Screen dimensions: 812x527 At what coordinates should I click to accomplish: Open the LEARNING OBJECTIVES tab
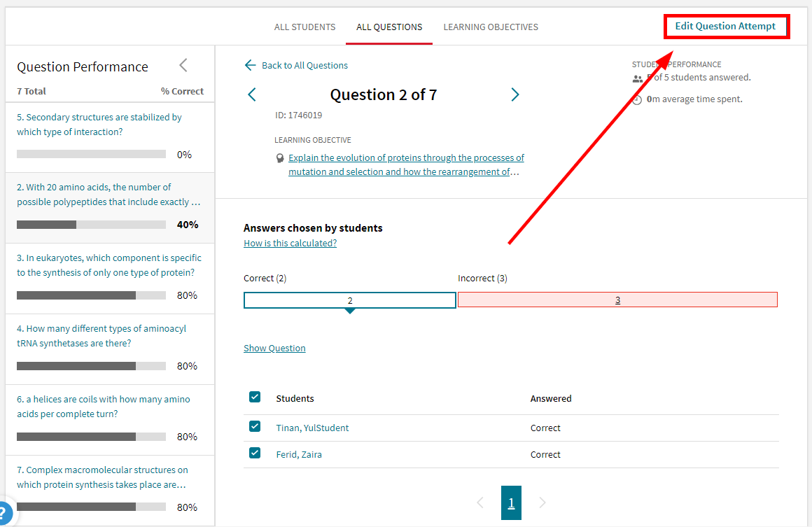tap(490, 27)
